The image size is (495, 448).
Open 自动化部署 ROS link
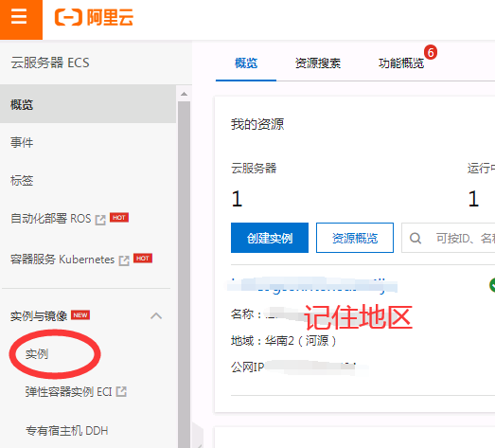[50, 218]
